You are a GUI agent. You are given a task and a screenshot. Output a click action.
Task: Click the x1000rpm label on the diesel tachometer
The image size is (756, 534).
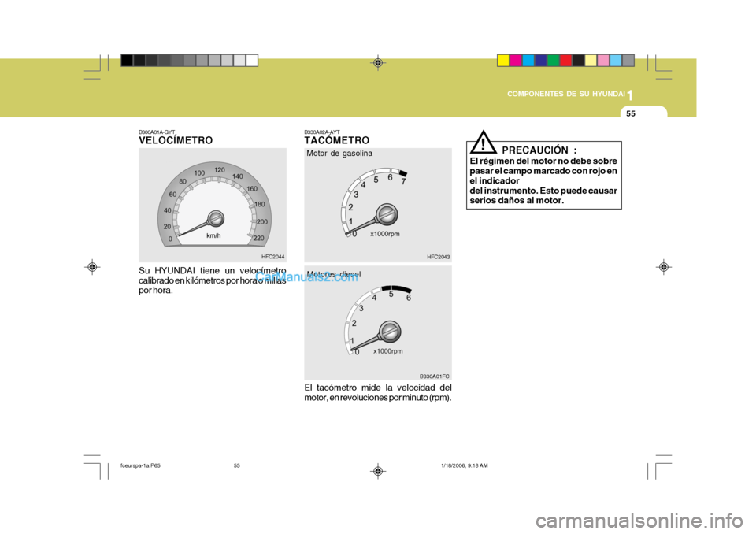(387, 351)
